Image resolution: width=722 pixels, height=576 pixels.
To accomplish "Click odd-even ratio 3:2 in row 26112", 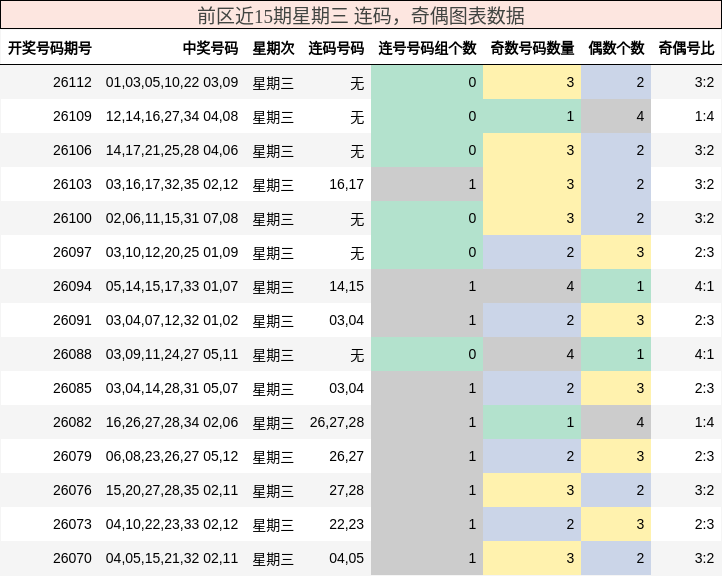I will pyautogui.click(x=705, y=82).
